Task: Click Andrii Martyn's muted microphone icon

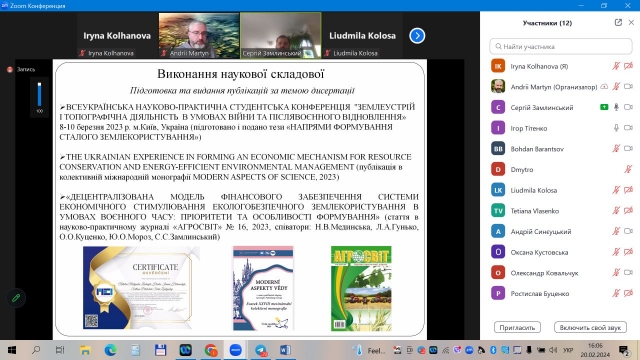Action: (x=616, y=87)
